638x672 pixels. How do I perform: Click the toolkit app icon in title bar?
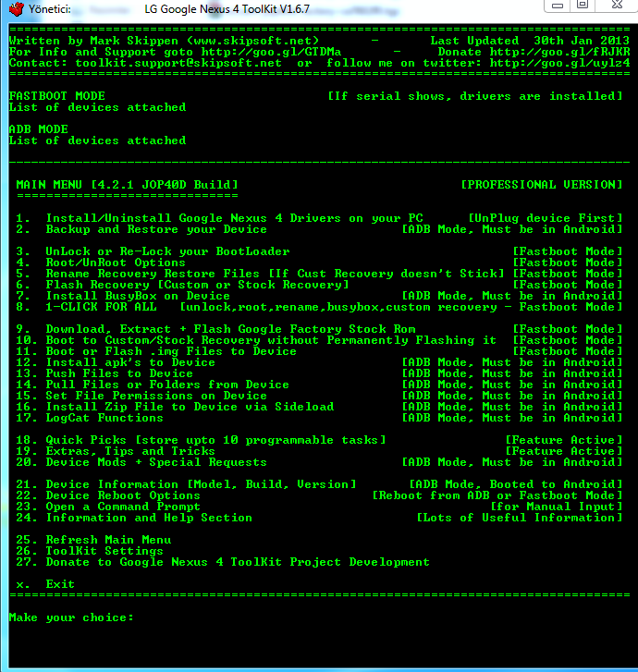point(17,8)
